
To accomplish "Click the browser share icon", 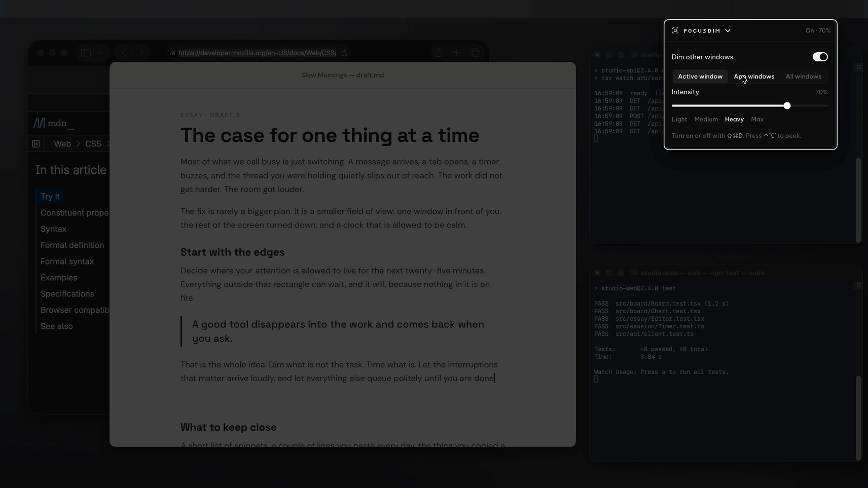I will click(438, 53).
